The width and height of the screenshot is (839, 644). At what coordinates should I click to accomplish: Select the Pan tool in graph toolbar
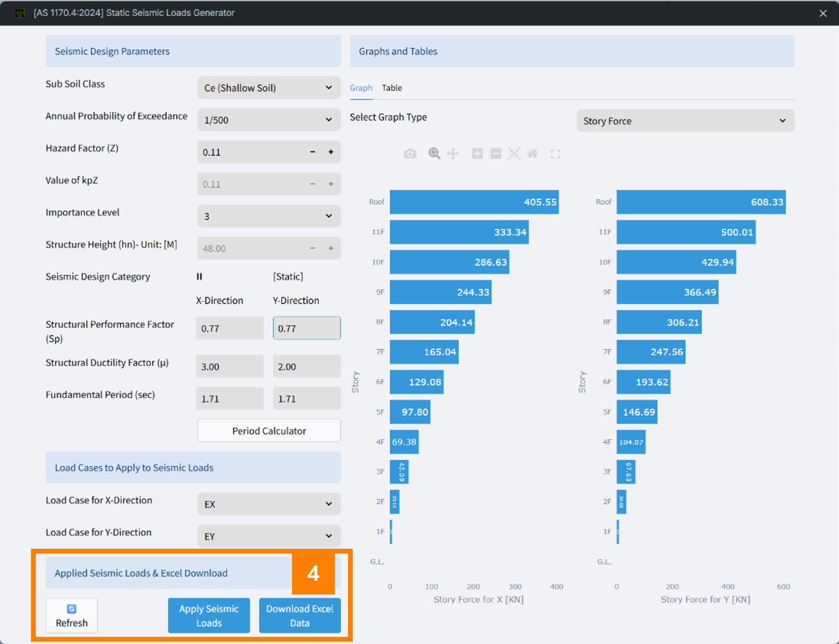[453, 154]
